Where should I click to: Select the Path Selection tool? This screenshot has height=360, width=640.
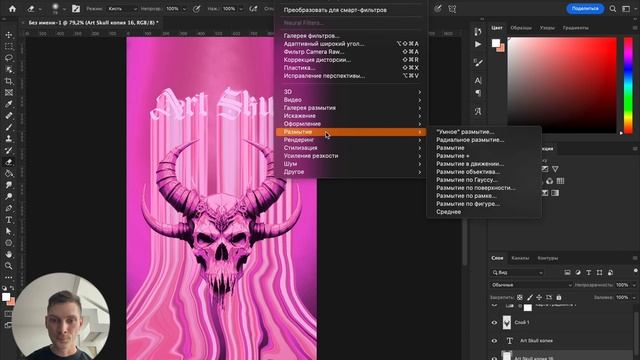pos(9,231)
